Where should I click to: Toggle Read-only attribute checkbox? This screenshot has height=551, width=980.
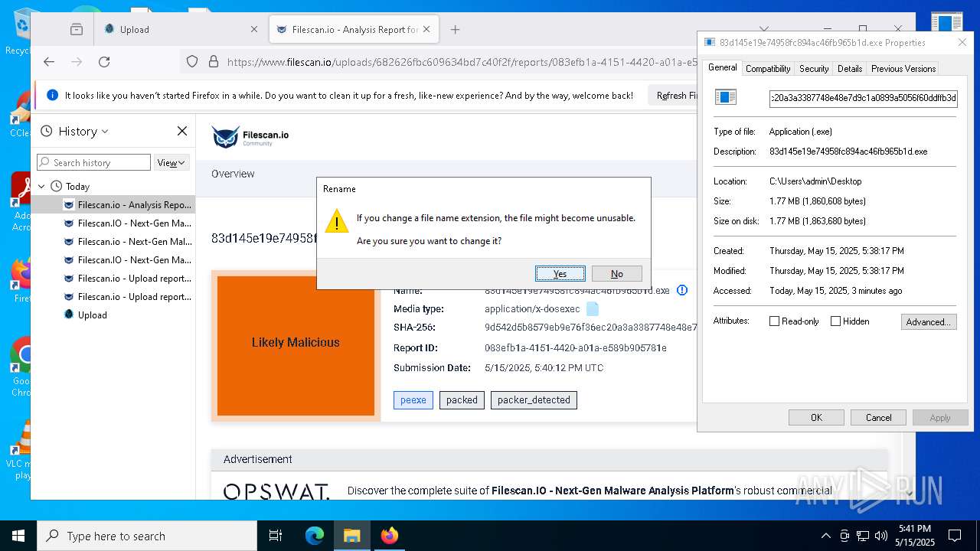pos(774,321)
